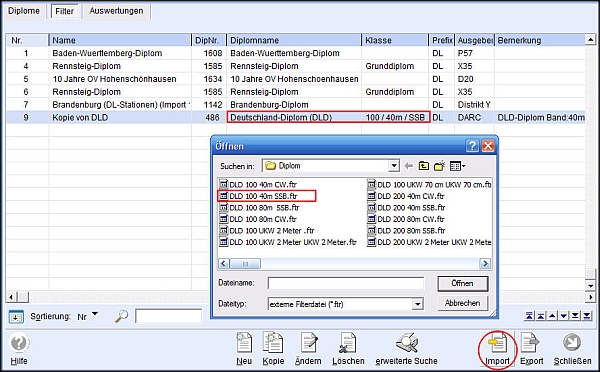
Task: Select DLD 200 40m SSB.ftr file
Action: 407,207
